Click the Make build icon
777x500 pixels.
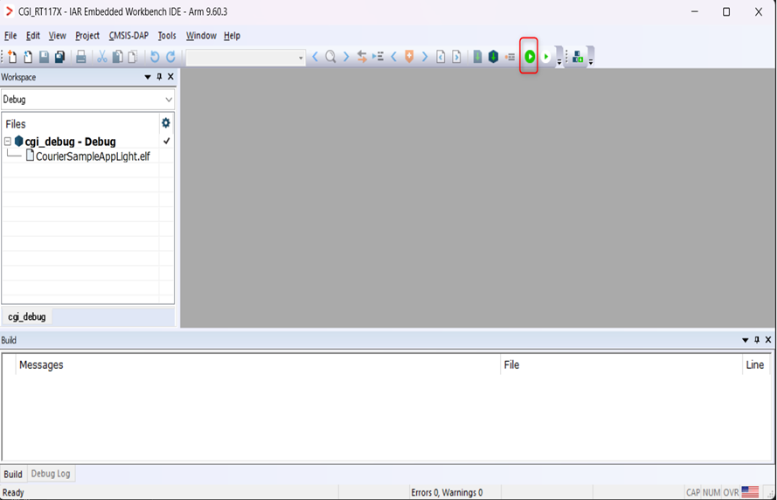tap(494, 57)
